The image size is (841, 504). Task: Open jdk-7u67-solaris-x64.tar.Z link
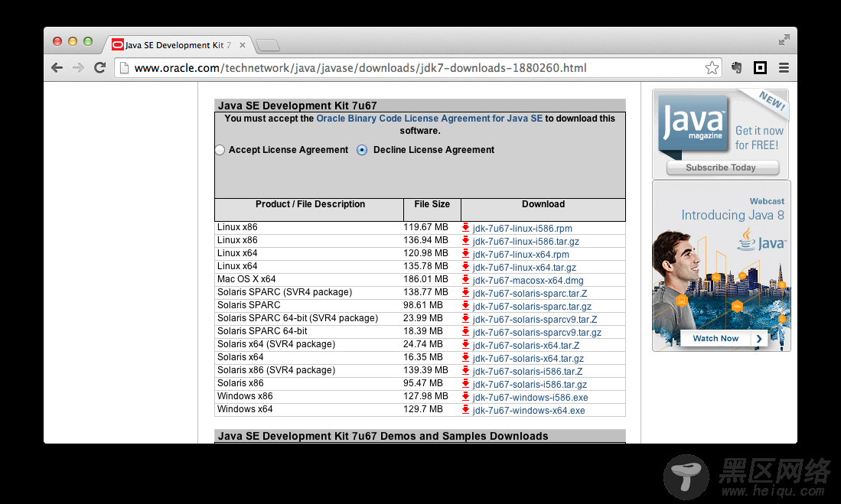526,346
